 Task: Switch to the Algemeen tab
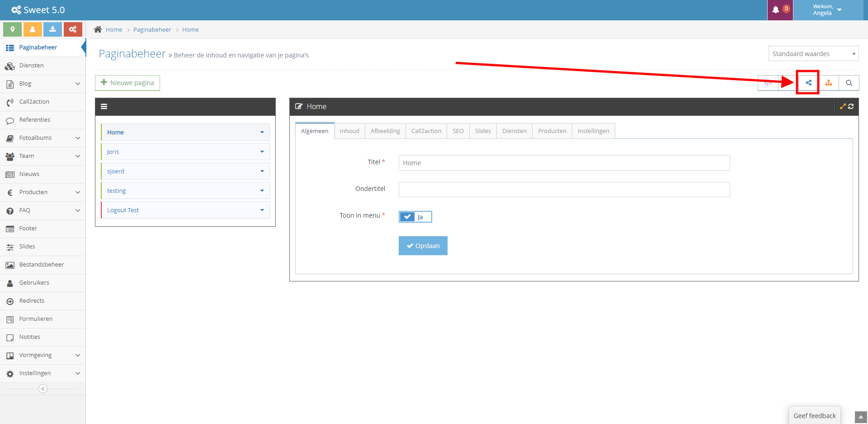click(315, 131)
